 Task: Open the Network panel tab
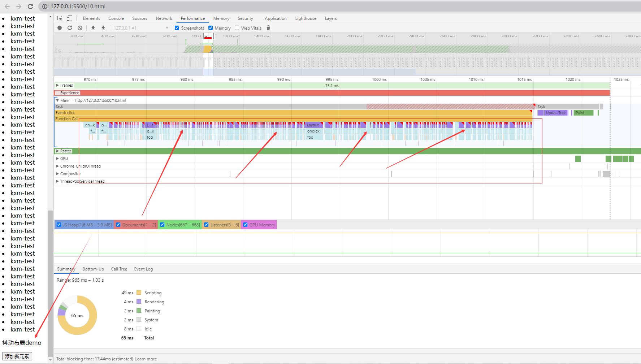coord(164,18)
